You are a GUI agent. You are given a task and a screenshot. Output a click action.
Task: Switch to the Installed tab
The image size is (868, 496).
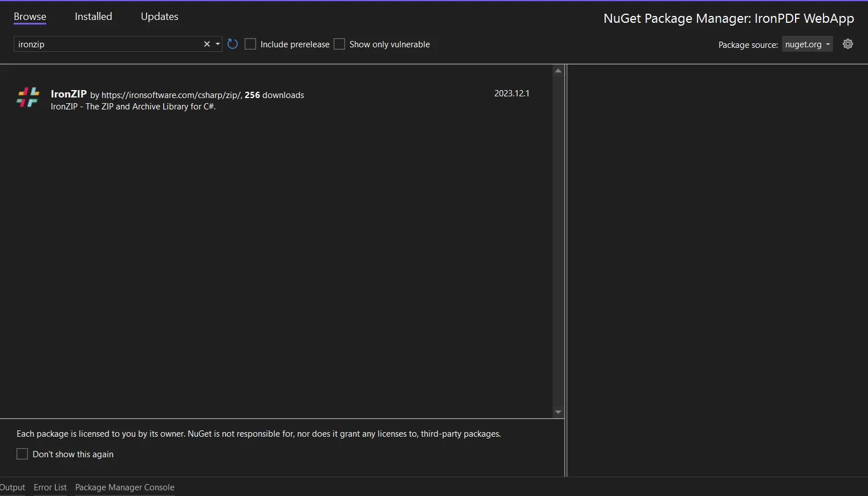(94, 17)
